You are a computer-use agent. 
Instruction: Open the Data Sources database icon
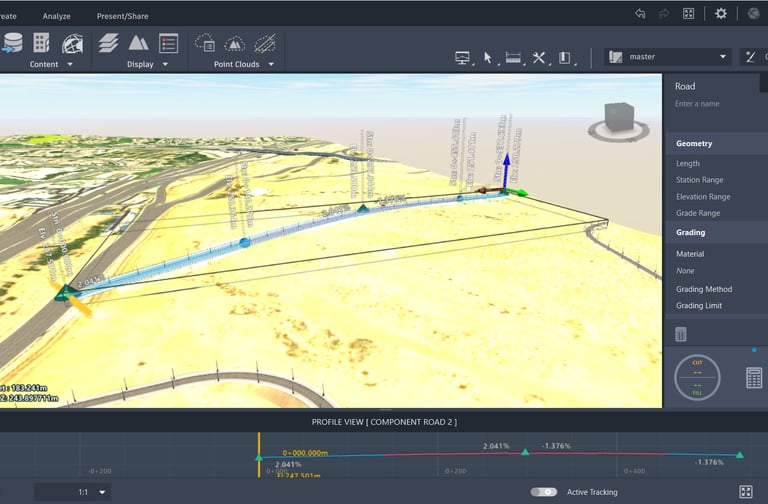click(12, 43)
